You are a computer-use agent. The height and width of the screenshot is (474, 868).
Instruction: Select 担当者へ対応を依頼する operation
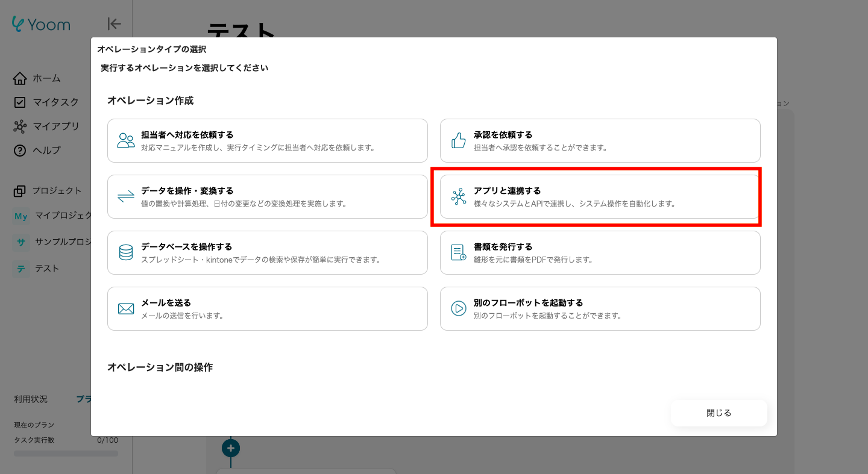[267, 140]
